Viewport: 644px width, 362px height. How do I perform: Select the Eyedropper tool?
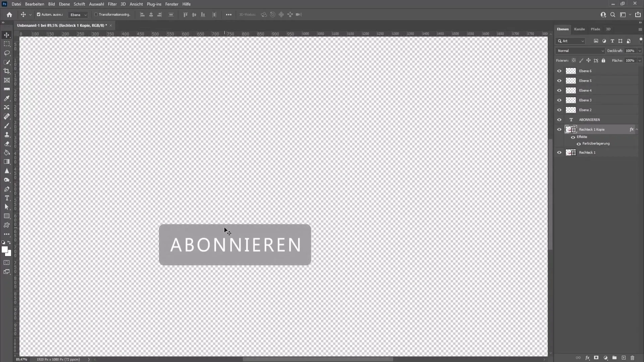pos(7,98)
